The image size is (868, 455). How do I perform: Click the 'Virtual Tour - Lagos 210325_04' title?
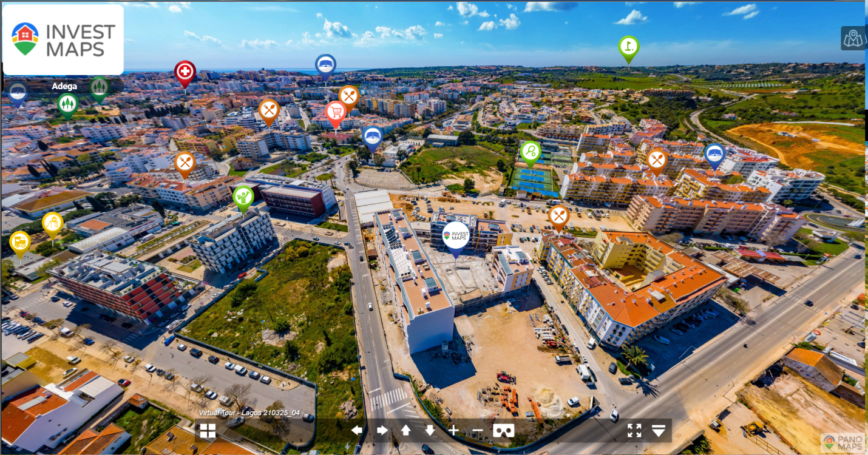tap(249, 413)
